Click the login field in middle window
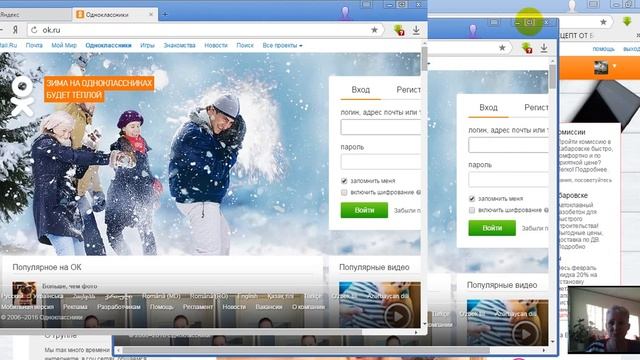 click(509, 145)
